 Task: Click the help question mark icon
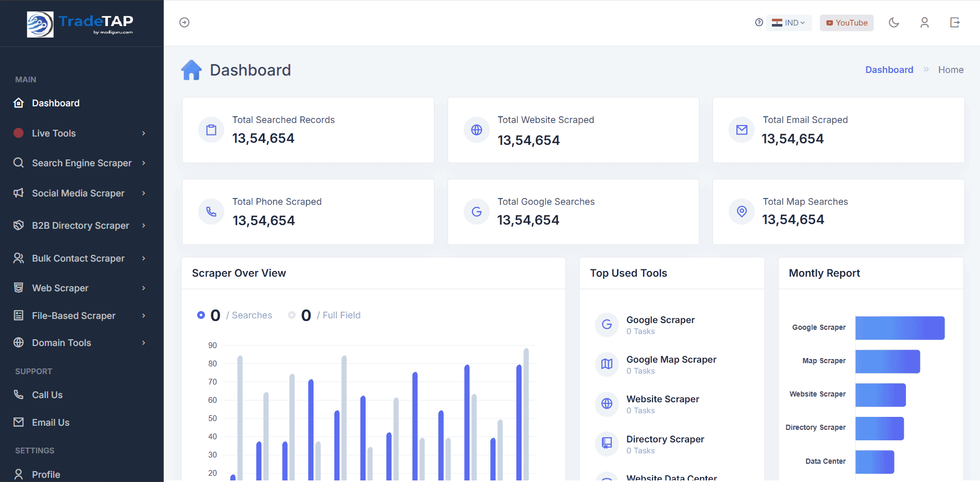tap(759, 22)
